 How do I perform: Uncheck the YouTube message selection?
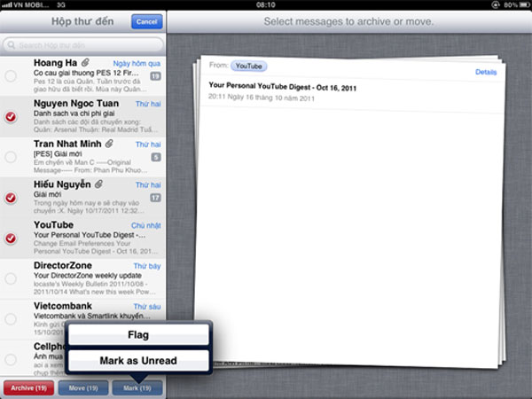(11, 239)
